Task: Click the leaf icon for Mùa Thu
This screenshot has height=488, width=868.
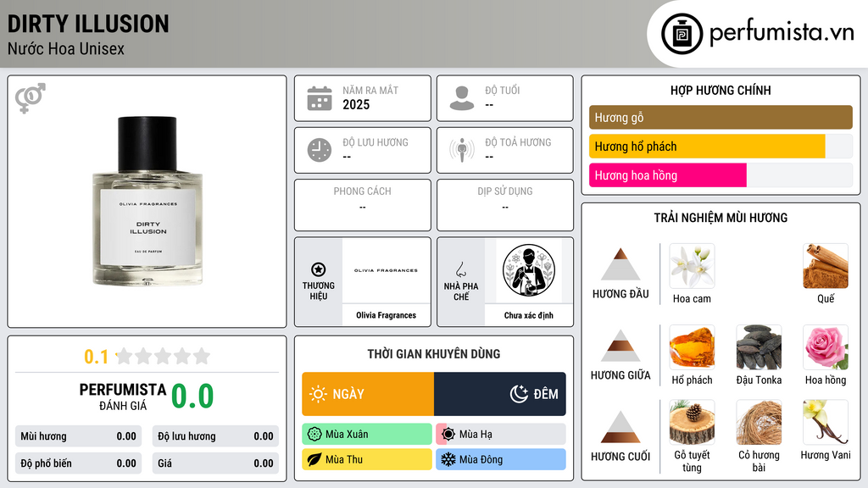Action: click(x=314, y=459)
